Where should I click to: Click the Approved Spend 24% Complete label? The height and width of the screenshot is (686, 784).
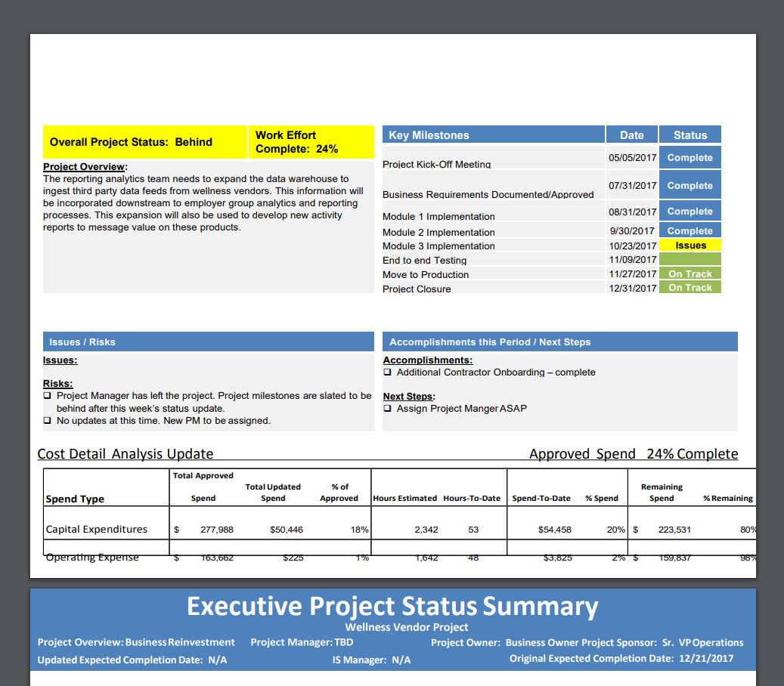(x=634, y=453)
